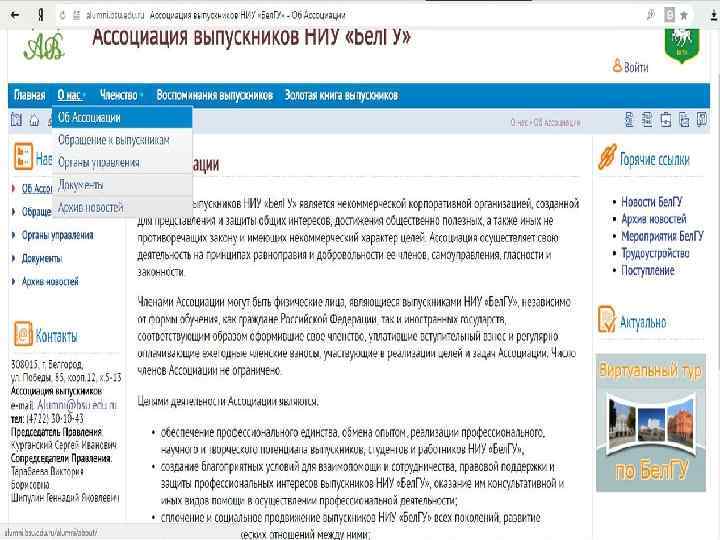Open the Виртуальный тур по БелГУ banner
Image resolution: width=720 pixels, height=540 pixels.
click(x=651, y=422)
